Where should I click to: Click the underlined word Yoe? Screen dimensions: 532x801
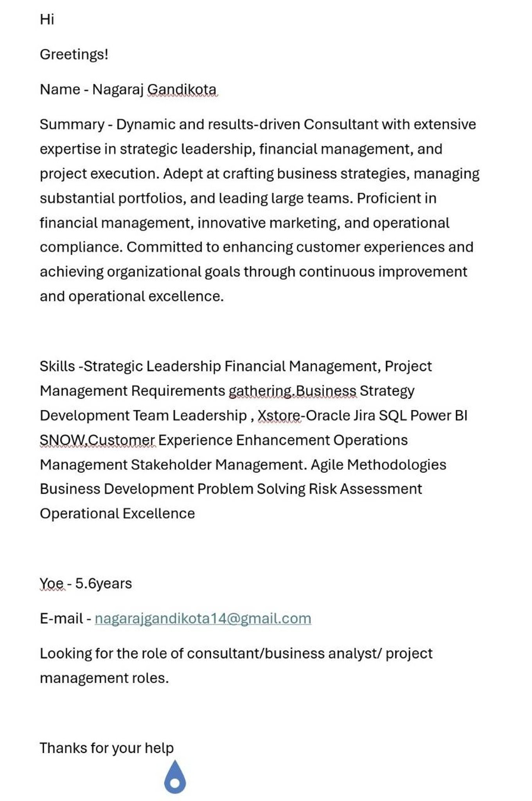[x=52, y=584]
